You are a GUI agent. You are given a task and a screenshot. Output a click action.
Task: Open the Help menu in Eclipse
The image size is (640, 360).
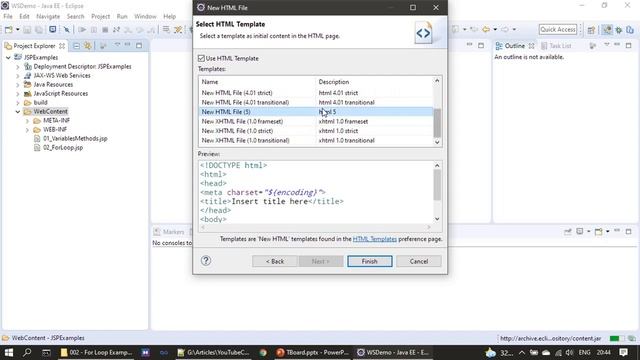pyautogui.click(x=169, y=16)
